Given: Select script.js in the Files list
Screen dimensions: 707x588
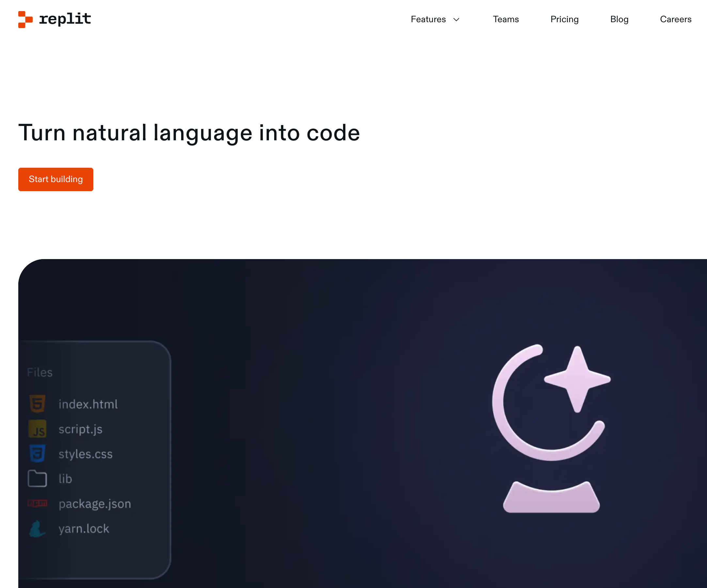Looking at the screenshot, I should [x=81, y=429].
